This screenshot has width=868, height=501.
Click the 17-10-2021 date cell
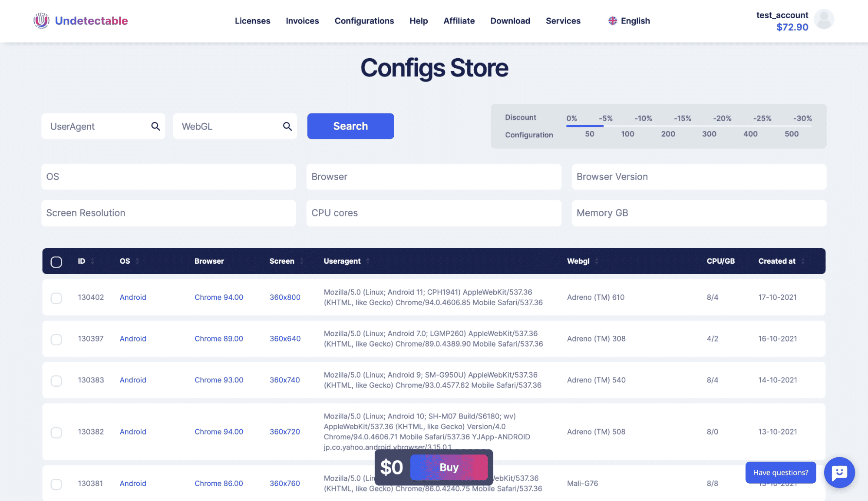point(777,297)
